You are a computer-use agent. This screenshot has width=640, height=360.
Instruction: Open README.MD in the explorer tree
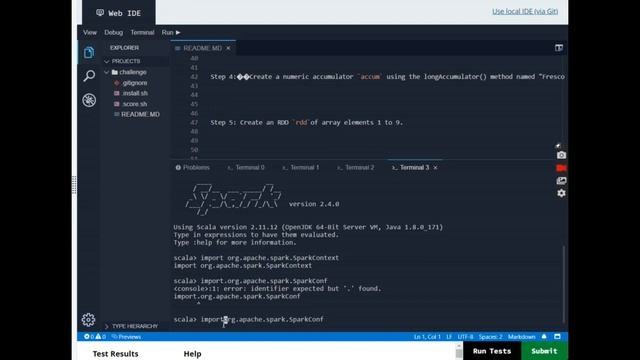pyautogui.click(x=140, y=114)
